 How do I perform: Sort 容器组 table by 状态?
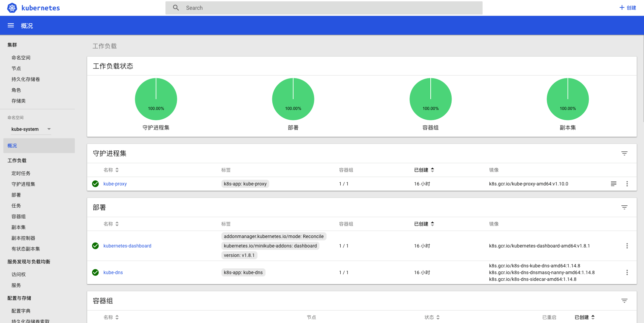click(432, 317)
